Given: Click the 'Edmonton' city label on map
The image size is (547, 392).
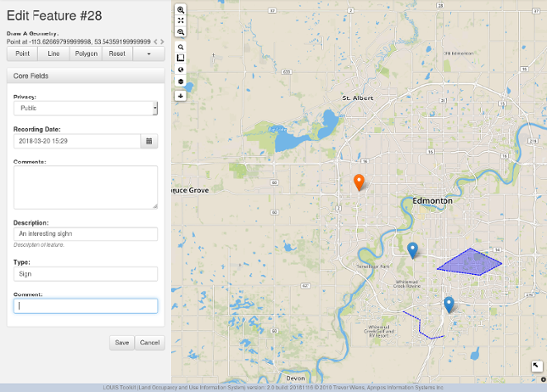Looking at the screenshot, I should pos(433,201).
